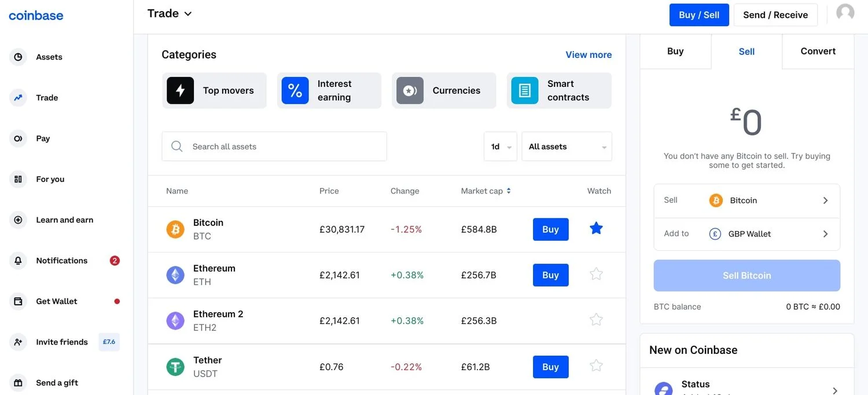
Task: Switch to the Buy tab
Action: [675, 52]
